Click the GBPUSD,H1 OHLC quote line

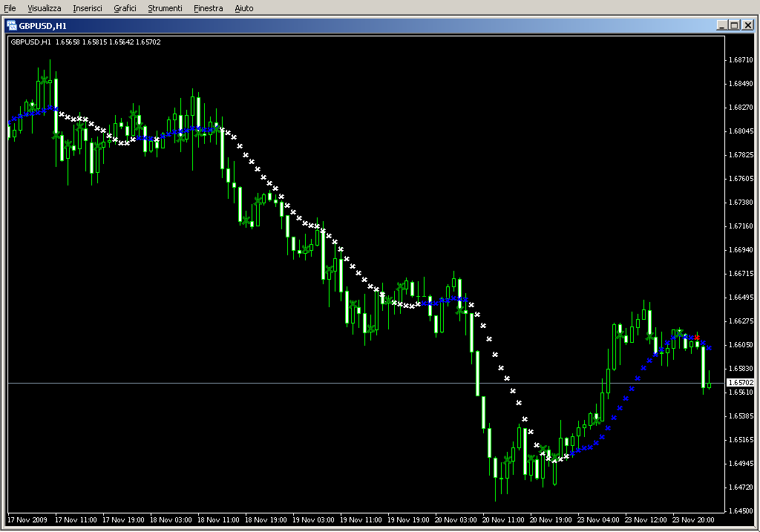[x=86, y=42]
